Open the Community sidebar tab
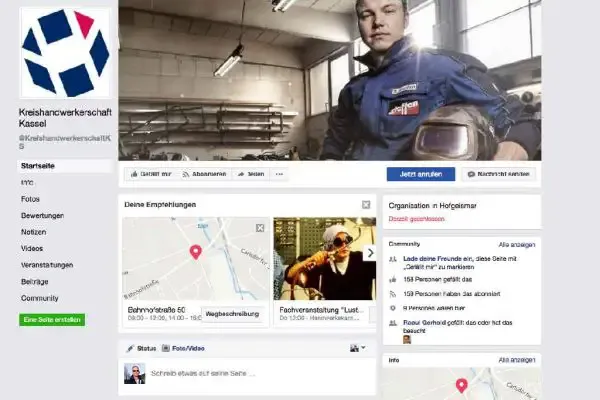Viewport: 600px width, 400px height. [39, 298]
